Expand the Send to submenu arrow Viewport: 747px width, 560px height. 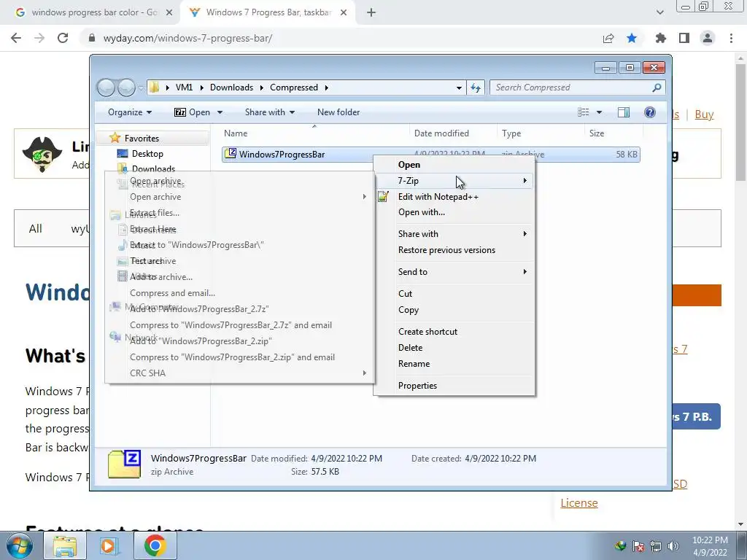point(525,272)
